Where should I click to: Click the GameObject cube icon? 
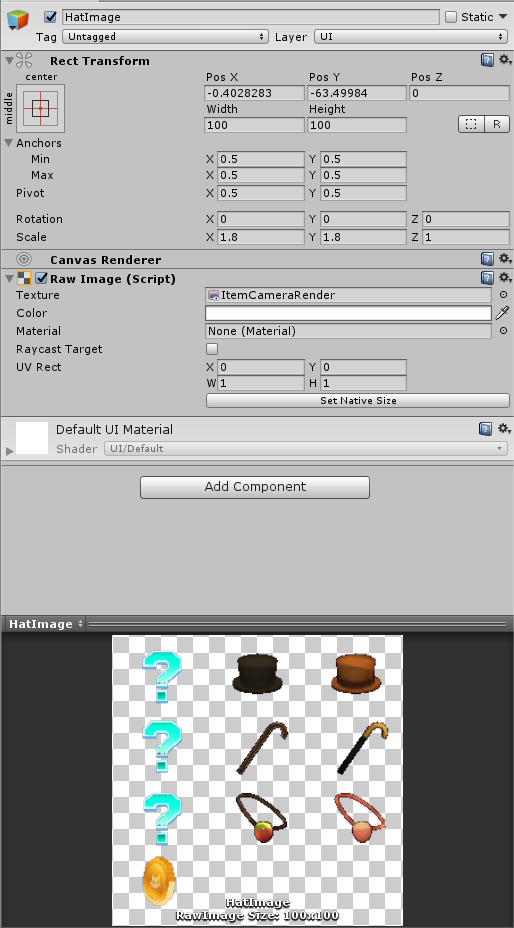18,20
